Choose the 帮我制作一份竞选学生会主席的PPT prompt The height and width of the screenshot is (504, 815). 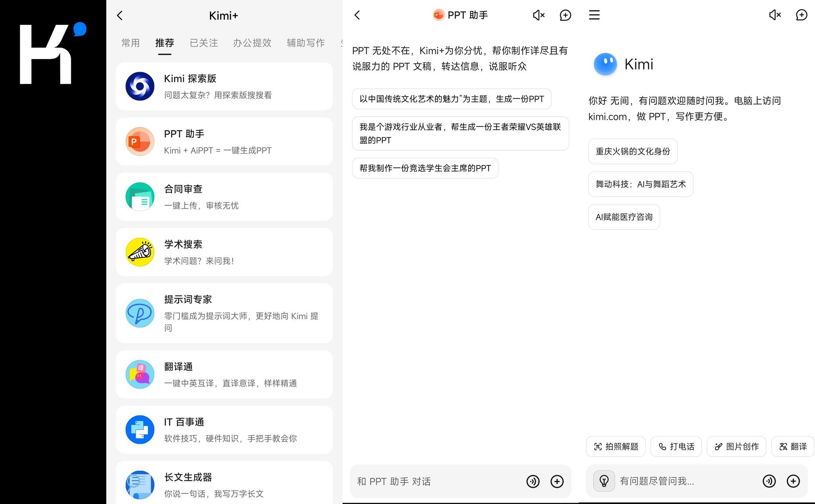[425, 168]
